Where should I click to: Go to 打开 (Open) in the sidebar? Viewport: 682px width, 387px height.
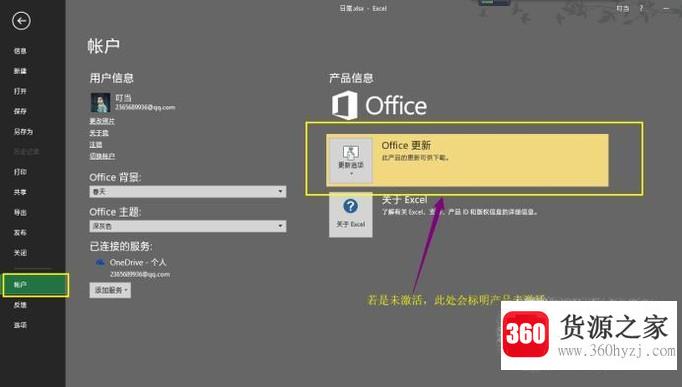point(20,91)
